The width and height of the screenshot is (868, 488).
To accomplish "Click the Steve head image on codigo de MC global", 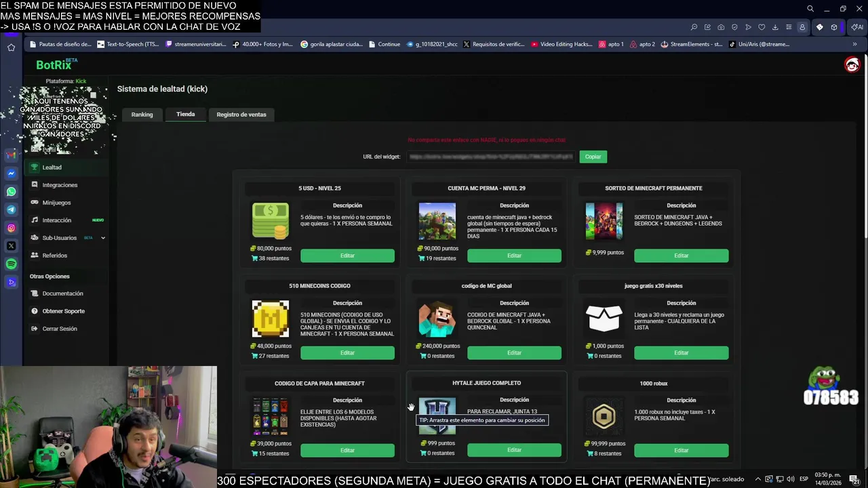I will 437,319.
